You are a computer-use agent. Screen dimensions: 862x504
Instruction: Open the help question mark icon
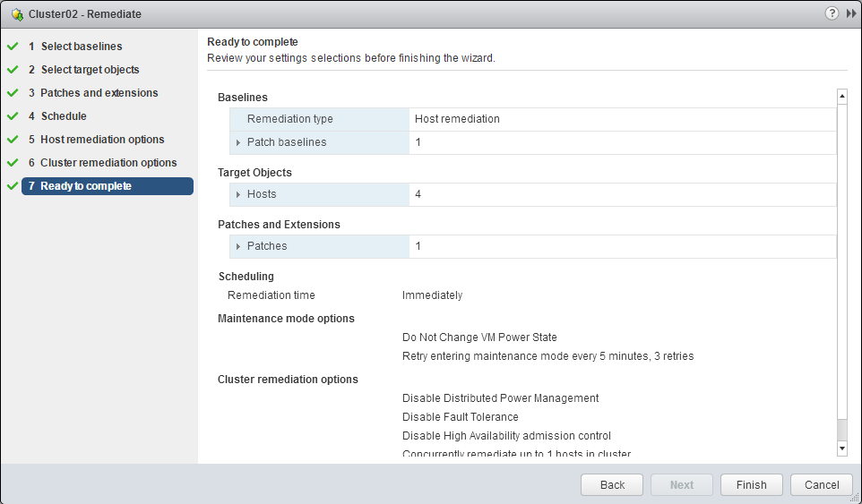(832, 13)
